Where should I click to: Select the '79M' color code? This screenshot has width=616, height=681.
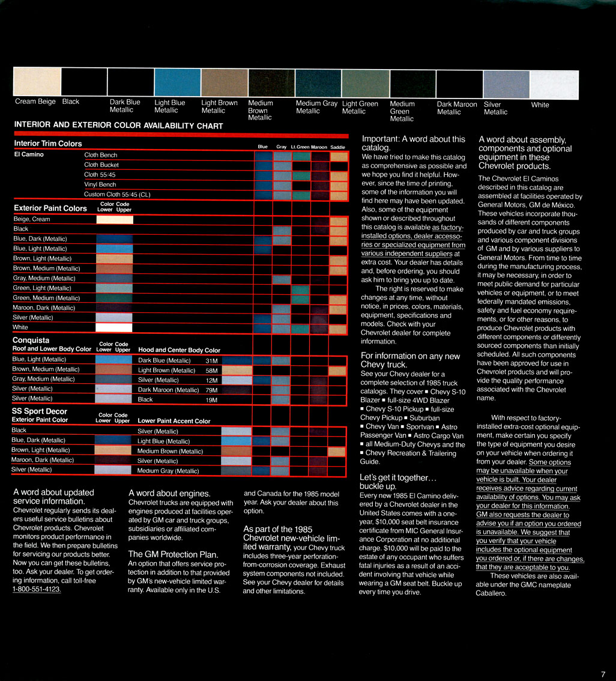(211, 390)
